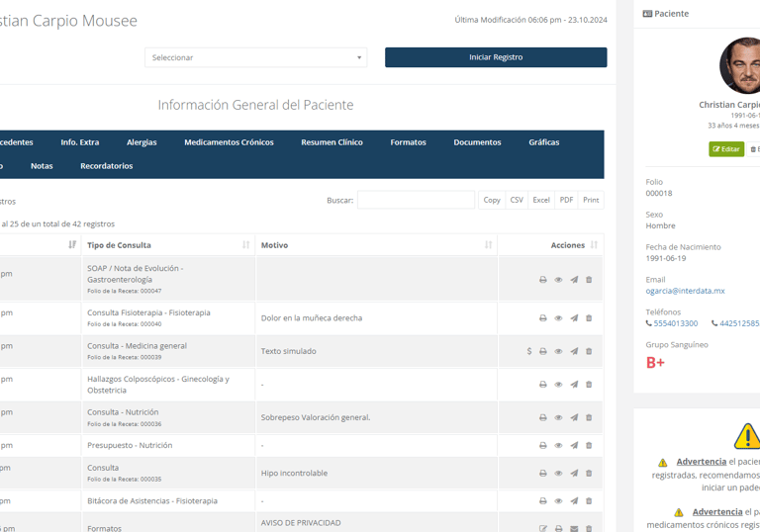Print the Consulta Medicina general record
Viewport: 760px width, 532px height.
(543, 351)
